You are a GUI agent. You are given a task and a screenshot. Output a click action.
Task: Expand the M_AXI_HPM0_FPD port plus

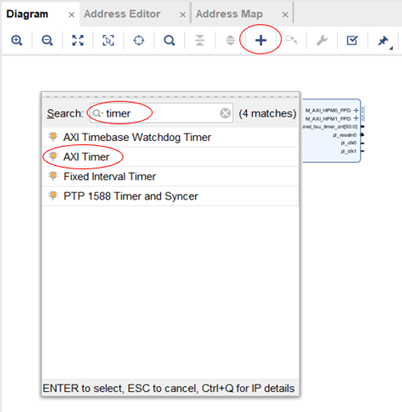pyautogui.click(x=356, y=110)
